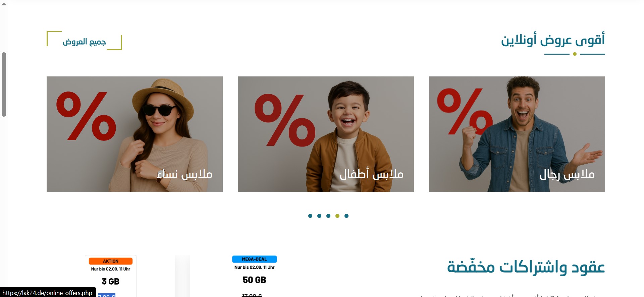Select the last carousel pagination dot
The width and height of the screenshot is (644, 297).
click(346, 216)
